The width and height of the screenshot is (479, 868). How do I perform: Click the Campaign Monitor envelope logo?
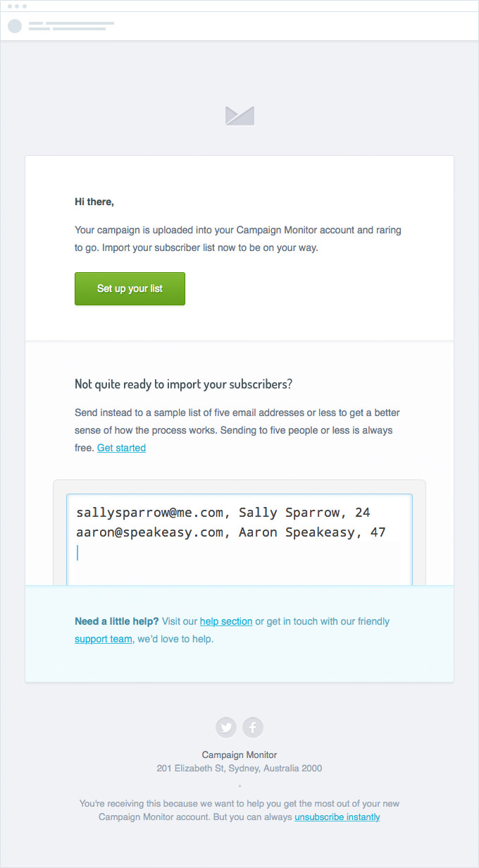tap(240, 116)
